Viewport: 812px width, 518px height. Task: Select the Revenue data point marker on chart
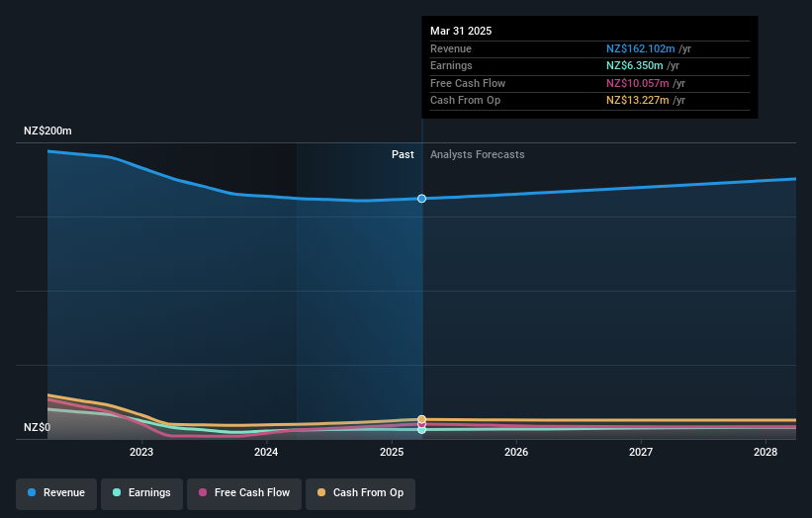point(422,199)
